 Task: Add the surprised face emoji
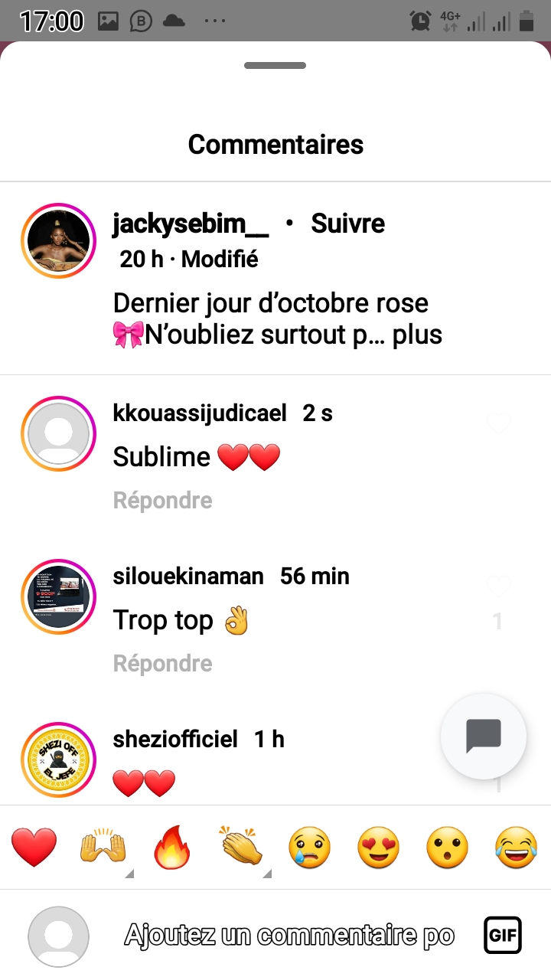tap(448, 848)
